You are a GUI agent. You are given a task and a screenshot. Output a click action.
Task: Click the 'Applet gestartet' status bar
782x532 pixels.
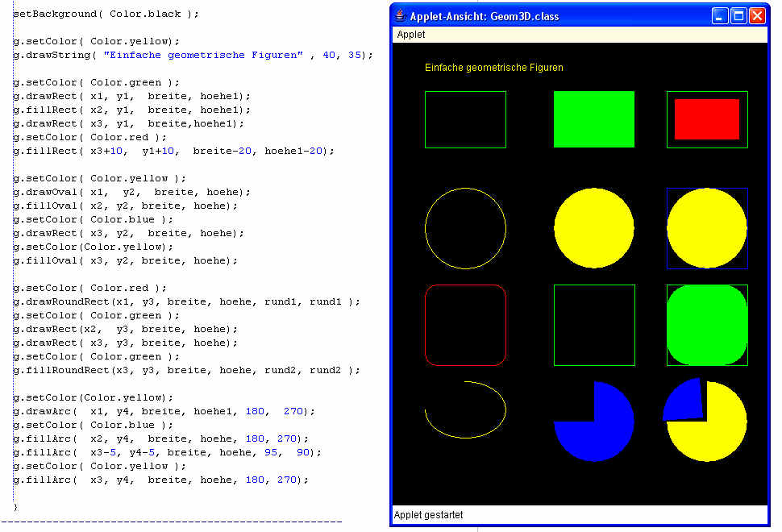(428, 515)
